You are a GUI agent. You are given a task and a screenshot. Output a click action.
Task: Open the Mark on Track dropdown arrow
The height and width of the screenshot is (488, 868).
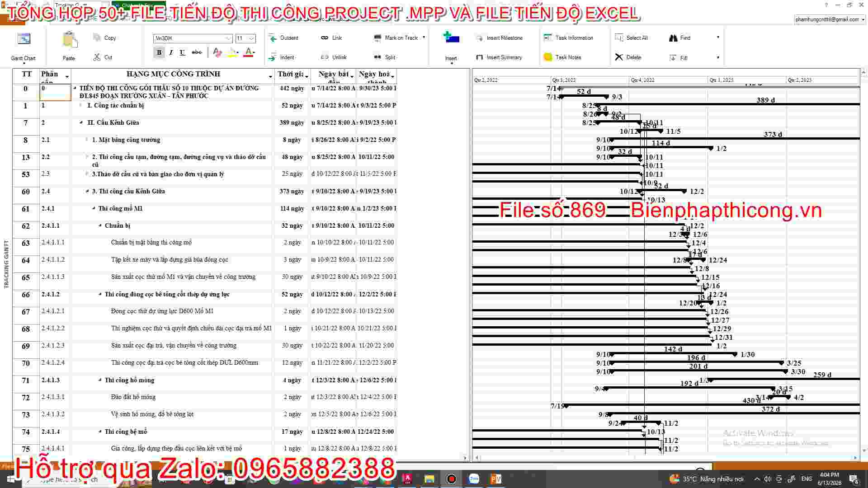click(x=424, y=38)
